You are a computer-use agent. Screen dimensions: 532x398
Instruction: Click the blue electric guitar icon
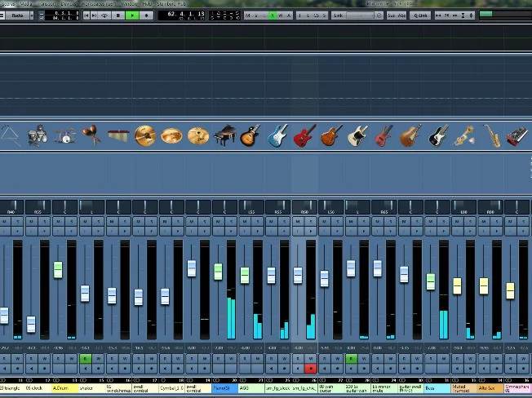coord(277,135)
